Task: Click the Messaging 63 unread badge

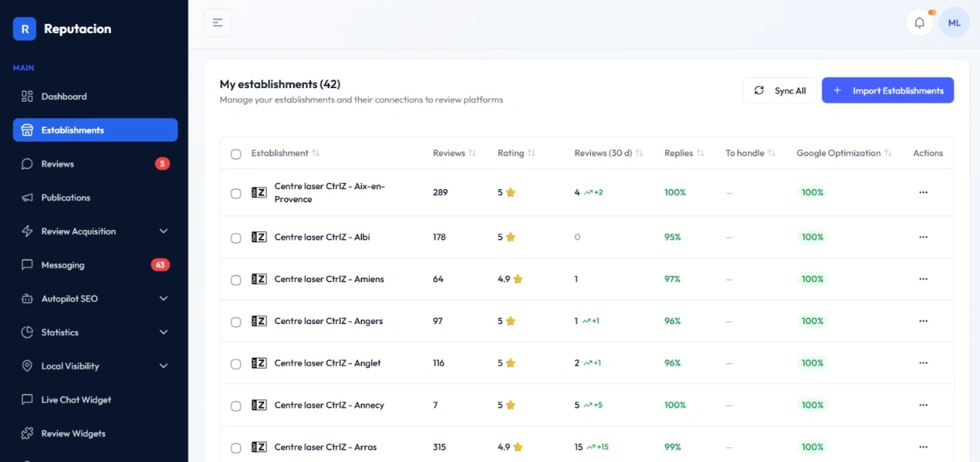Action: tap(160, 265)
